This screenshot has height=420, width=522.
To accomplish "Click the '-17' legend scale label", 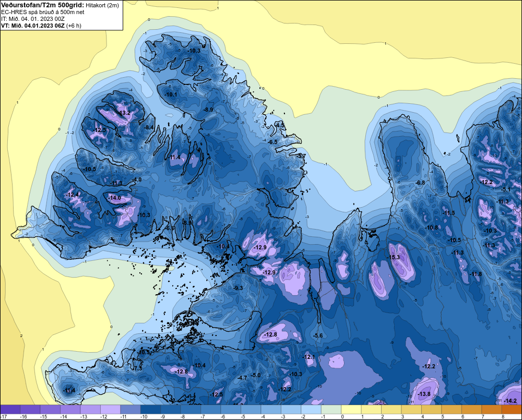I will [4, 417].
